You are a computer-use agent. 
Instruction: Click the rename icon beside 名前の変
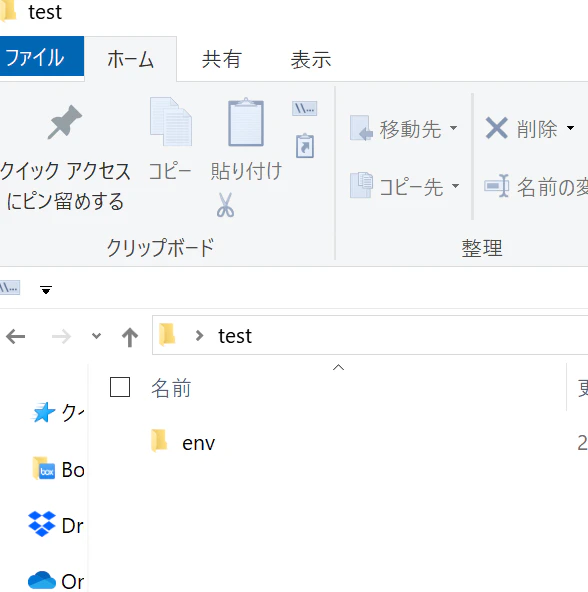click(x=497, y=186)
